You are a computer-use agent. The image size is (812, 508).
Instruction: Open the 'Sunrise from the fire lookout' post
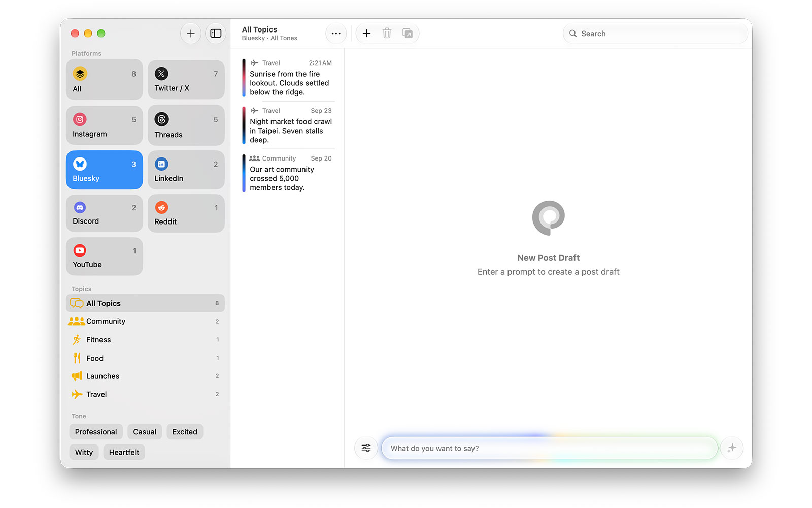[288, 78]
